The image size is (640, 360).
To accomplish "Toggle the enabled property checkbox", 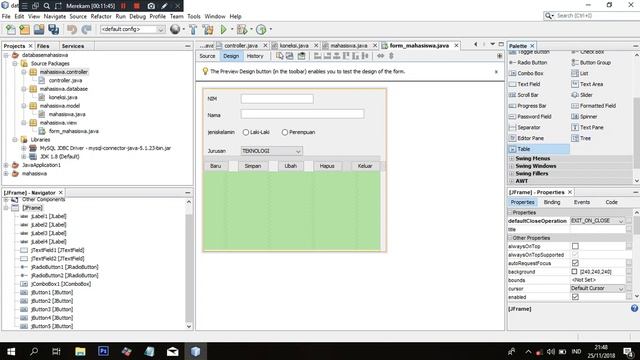I will tap(575, 297).
